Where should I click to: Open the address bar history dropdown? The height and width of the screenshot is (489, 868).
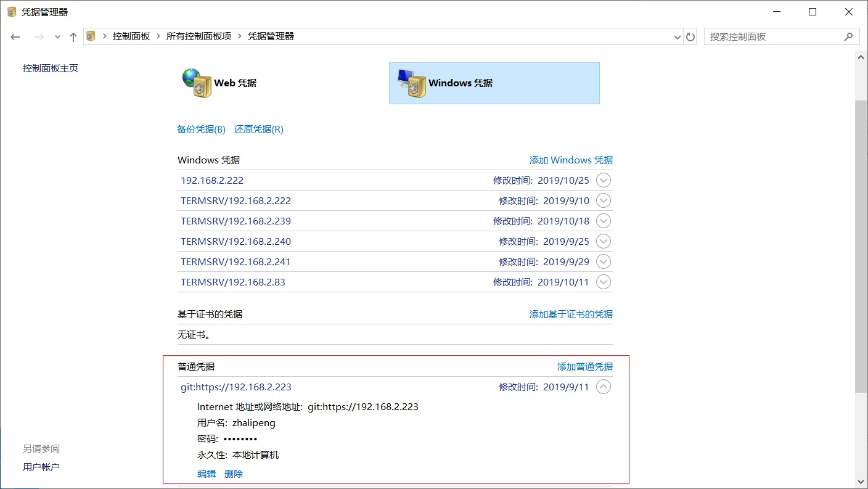678,37
